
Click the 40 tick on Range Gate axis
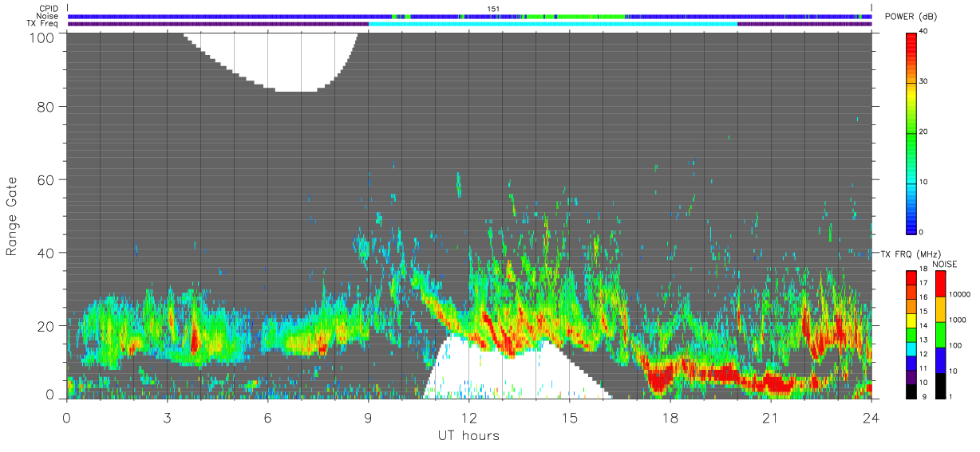pyautogui.click(x=46, y=253)
